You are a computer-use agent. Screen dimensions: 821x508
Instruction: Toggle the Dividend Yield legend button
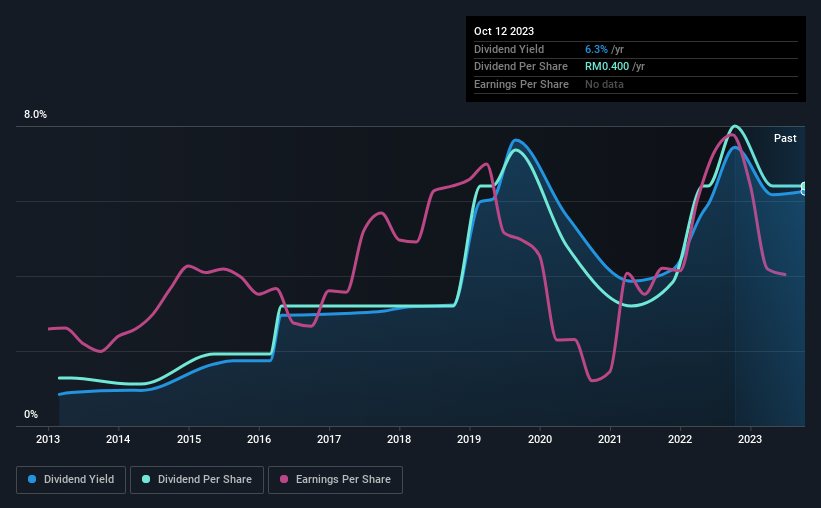[x=71, y=480]
